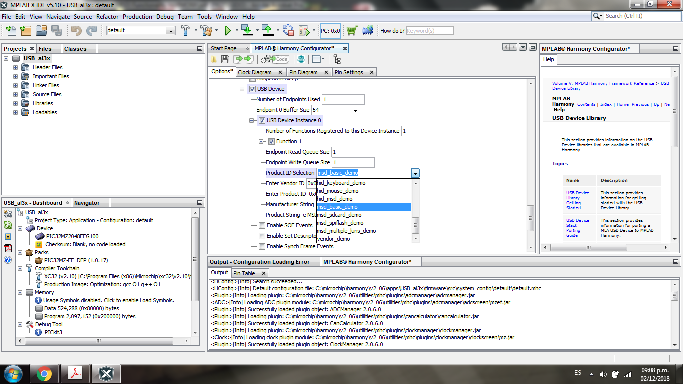
Task: Open Chrome from the Windows taskbar
Action: coord(44,374)
